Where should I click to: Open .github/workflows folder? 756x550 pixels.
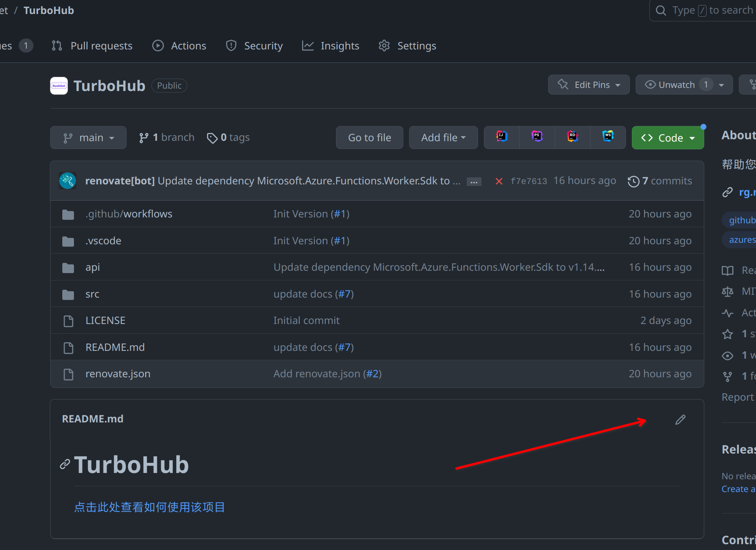129,214
